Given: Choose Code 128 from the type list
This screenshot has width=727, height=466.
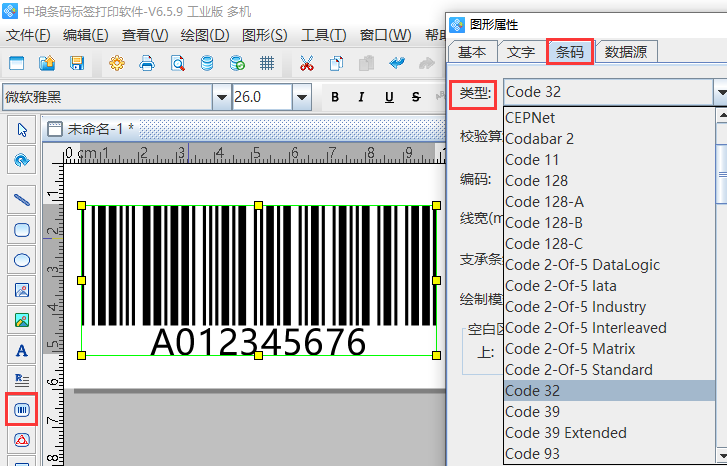Looking at the screenshot, I should coord(610,180).
